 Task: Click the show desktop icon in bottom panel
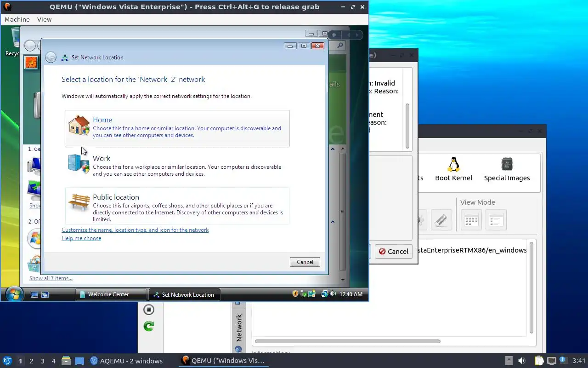coord(79,361)
